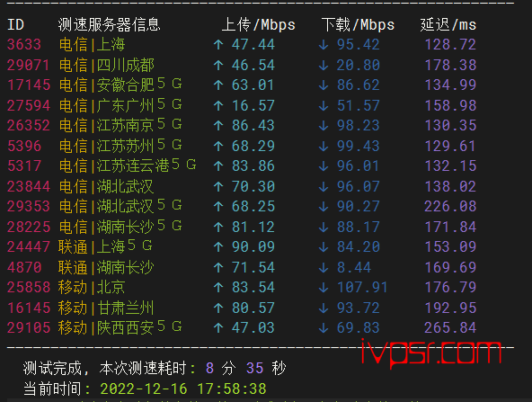The height and width of the screenshot is (402, 532).
Task: Select latency value 178.38
Action: pyautogui.click(x=450, y=65)
